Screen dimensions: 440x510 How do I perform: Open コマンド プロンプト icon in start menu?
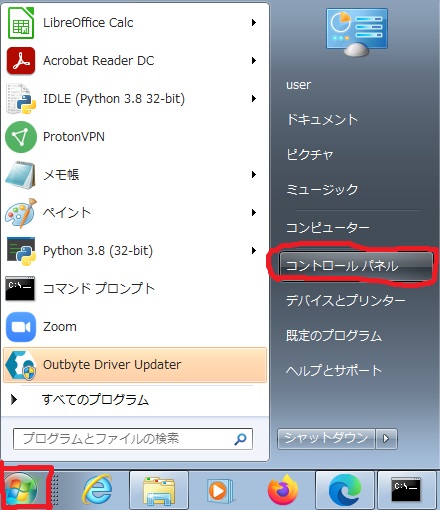(x=20, y=288)
